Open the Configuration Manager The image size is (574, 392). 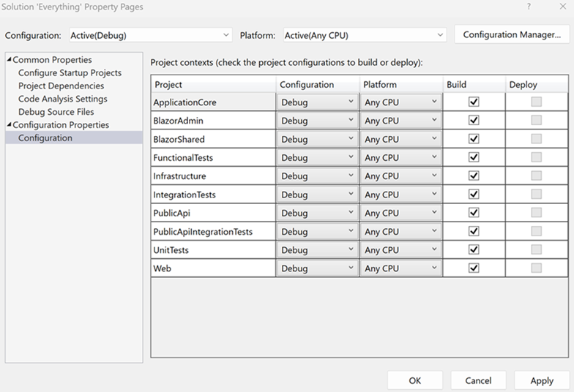(512, 34)
